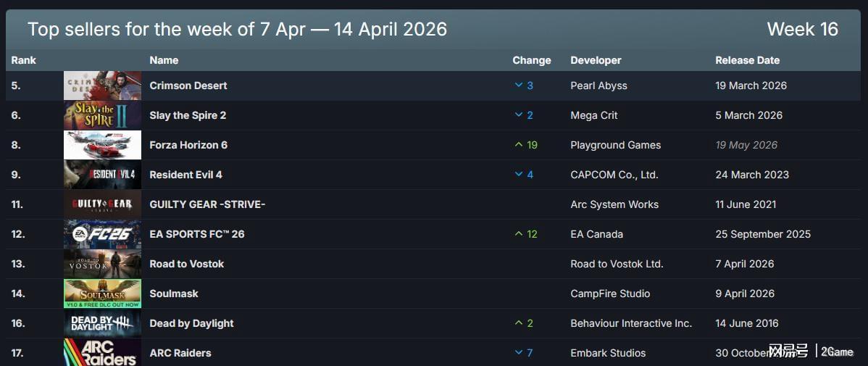The width and height of the screenshot is (868, 366).
Task: Click the 19 March 2026 release date
Action: click(x=751, y=86)
